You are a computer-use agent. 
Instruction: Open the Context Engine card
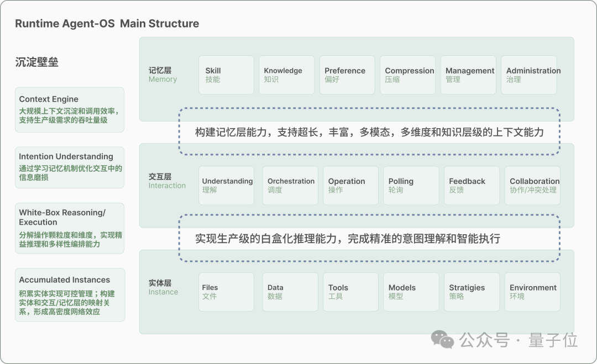point(70,109)
